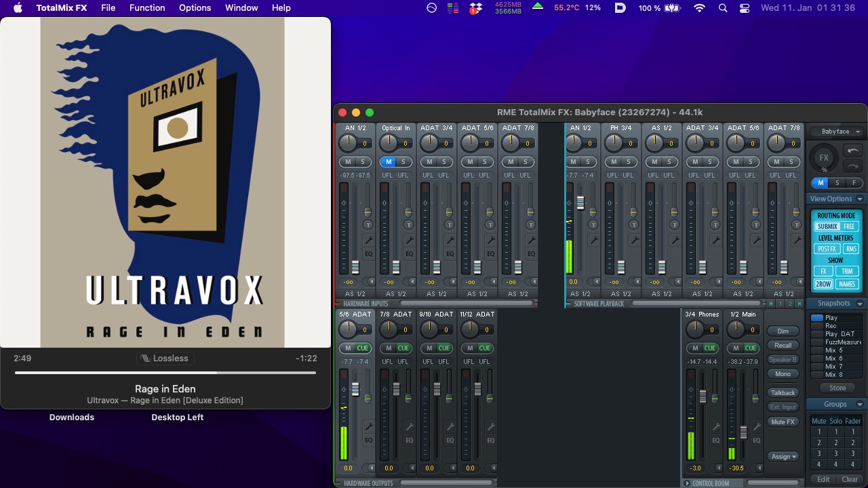Open EQ on 1/2 Main output

point(756,441)
